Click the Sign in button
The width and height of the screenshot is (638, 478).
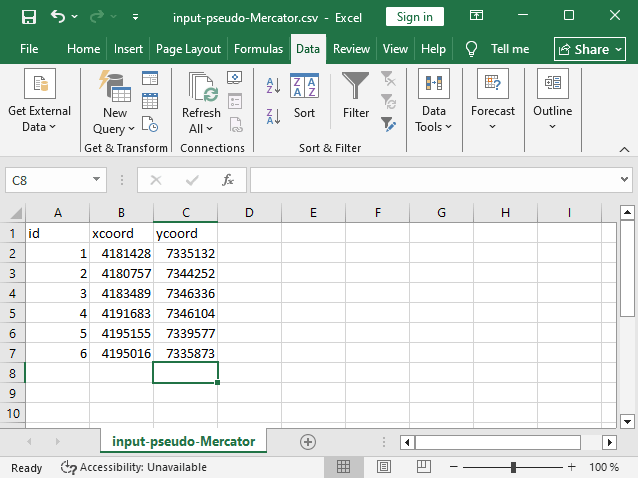[x=415, y=17]
